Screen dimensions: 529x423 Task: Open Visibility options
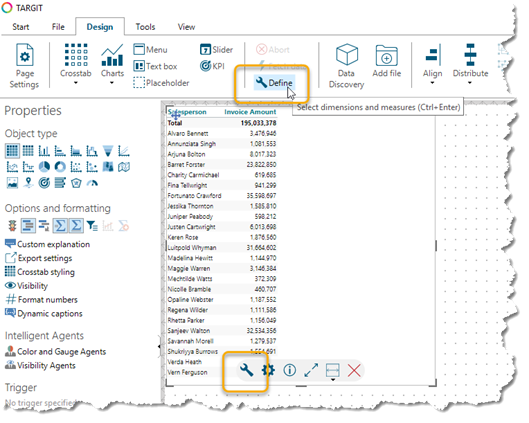26,286
